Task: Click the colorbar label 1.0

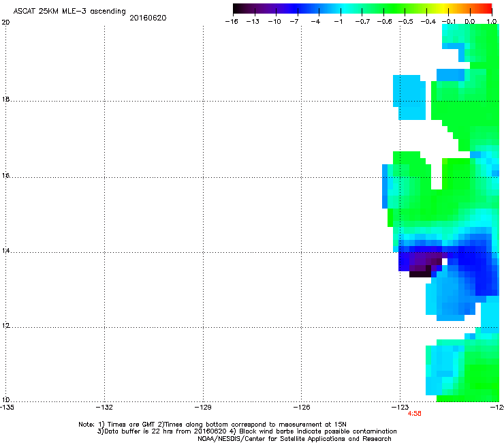Action: point(492,22)
